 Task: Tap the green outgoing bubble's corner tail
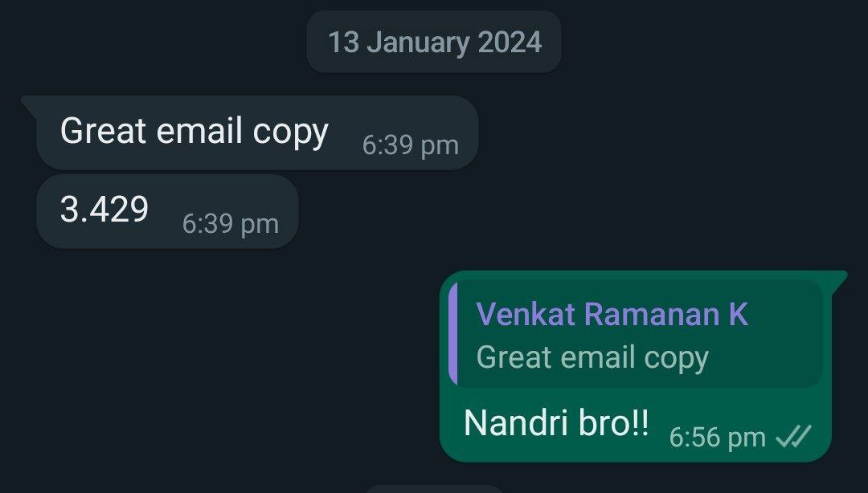pyautogui.click(x=839, y=279)
